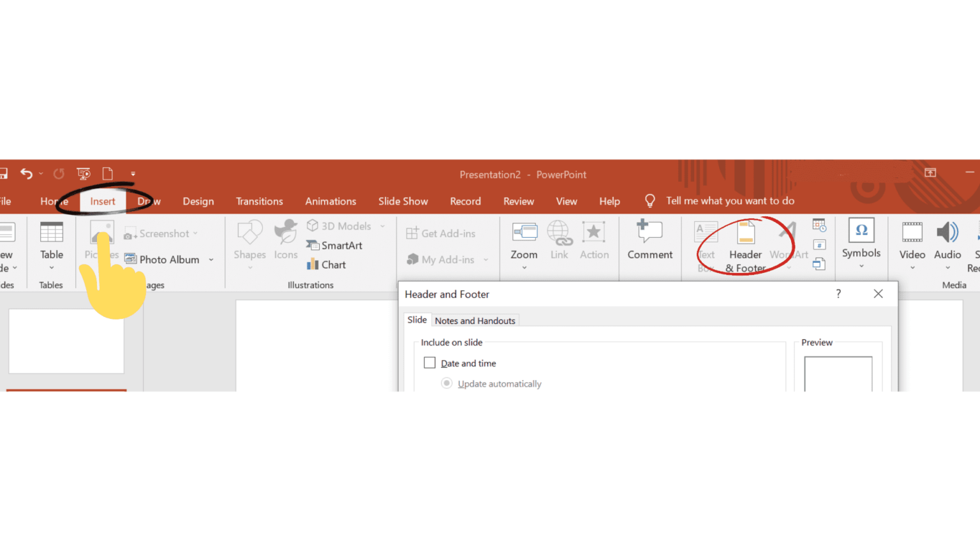Insert a Table from the ribbon
The width and height of the screenshot is (980, 551).
click(x=52, y=242)
